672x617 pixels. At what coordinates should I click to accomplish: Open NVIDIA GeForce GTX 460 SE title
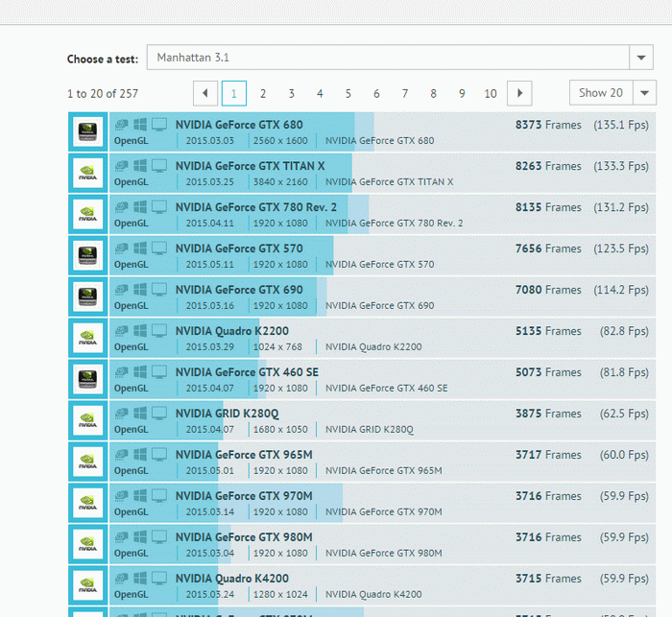[247, 372]
